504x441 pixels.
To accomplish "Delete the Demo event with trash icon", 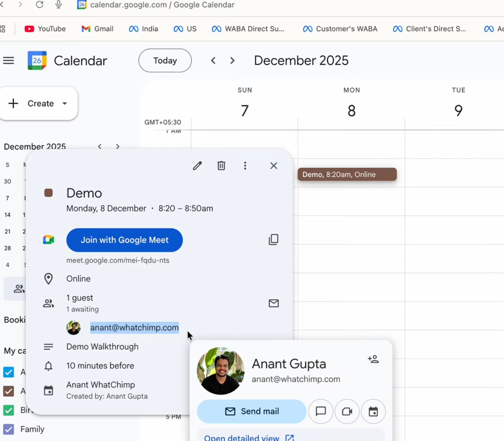I will coord(221,166).
